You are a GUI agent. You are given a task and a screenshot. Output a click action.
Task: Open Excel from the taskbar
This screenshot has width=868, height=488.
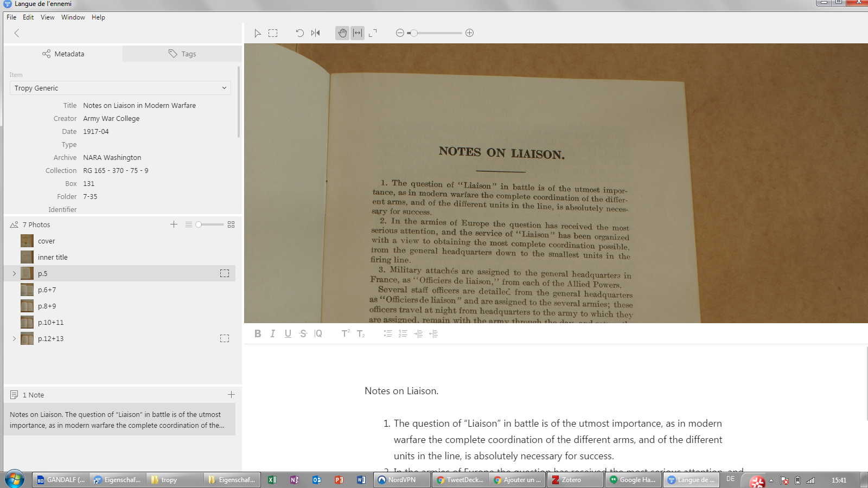(x=272, y=480)
